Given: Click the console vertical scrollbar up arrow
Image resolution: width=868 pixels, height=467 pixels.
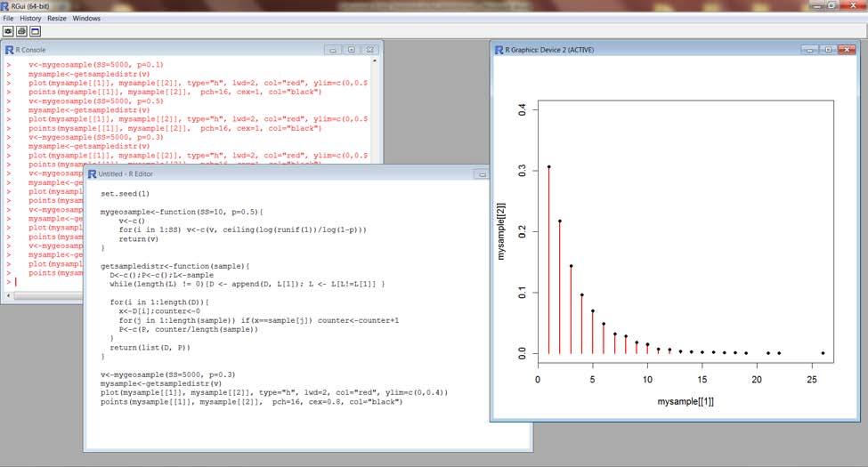Looking at the screenshot, I should click(375, 60).
